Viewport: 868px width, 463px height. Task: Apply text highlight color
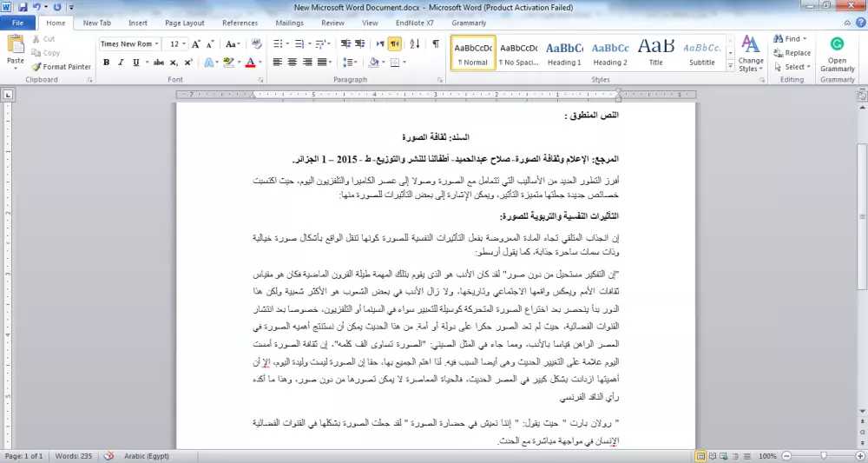[228, 62]
